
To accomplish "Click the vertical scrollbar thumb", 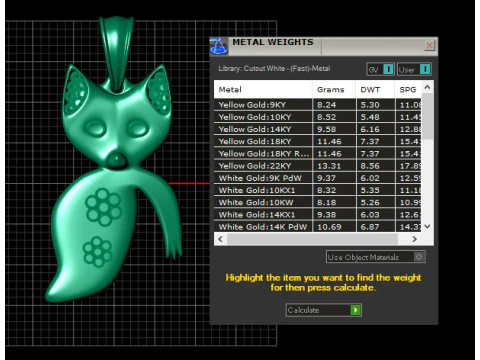I will (427, 116).
